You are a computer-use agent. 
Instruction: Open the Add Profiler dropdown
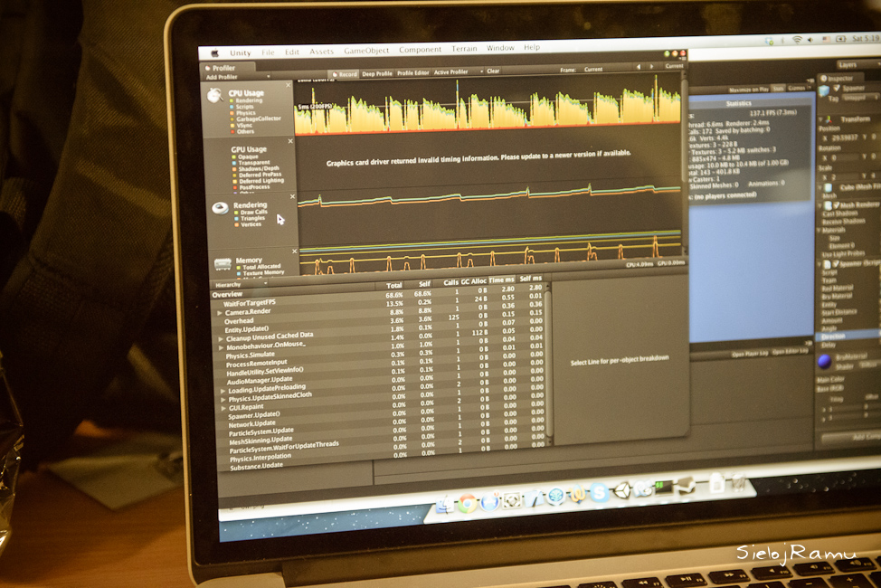[x=238, y=77]
